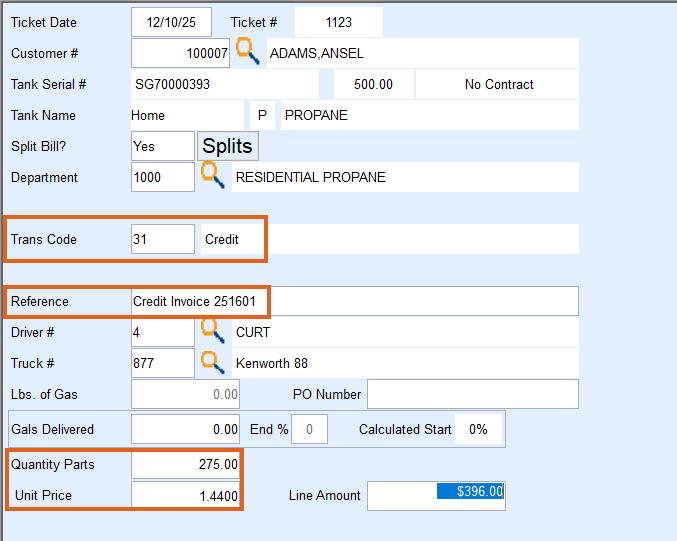The height and width of the screenshot is (541, 677).
Task: Select the Split Bill Yes field
Action: click(x=163, y=146)
